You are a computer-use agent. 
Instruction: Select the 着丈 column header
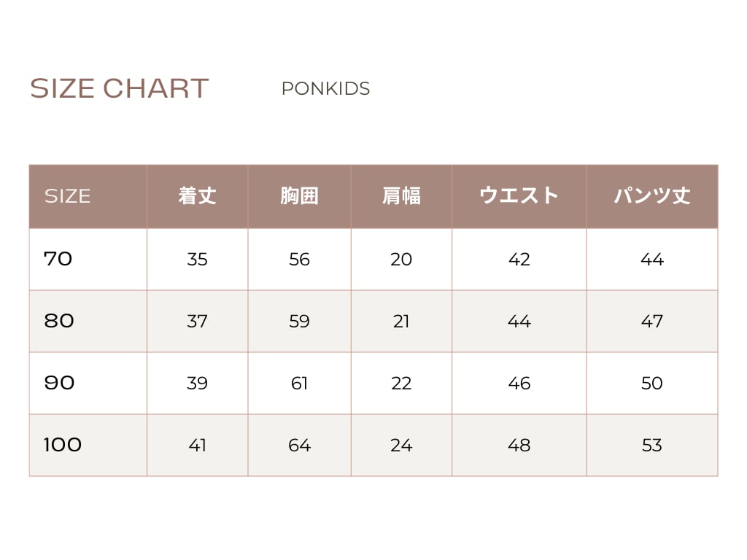tap(197, 196)
